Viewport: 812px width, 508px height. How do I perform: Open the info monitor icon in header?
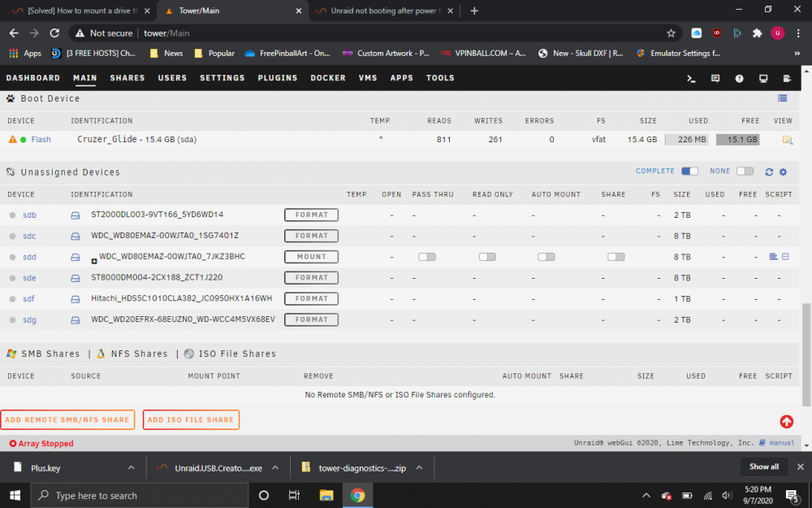pos(763,79)
